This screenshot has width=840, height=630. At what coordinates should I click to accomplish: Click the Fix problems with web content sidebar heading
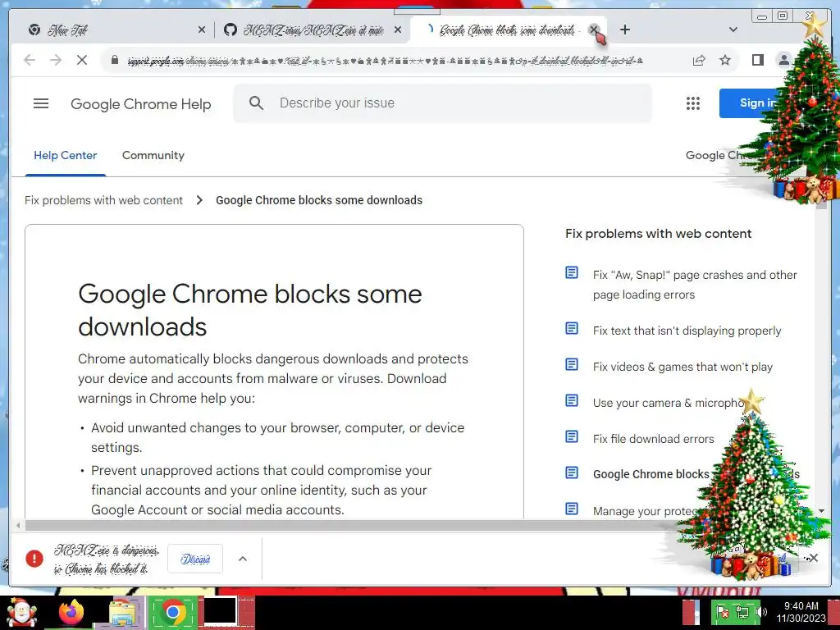[659, 234]
